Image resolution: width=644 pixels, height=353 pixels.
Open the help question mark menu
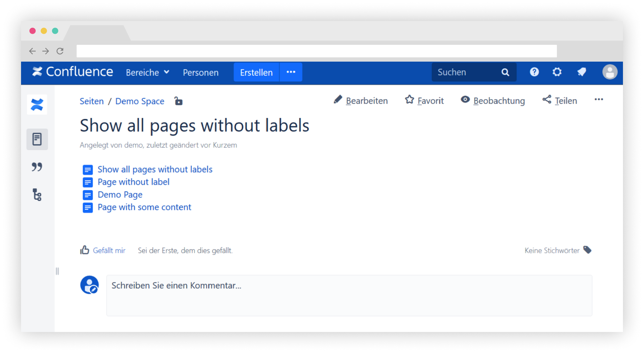pyautogui.click(x=534, y=72)
